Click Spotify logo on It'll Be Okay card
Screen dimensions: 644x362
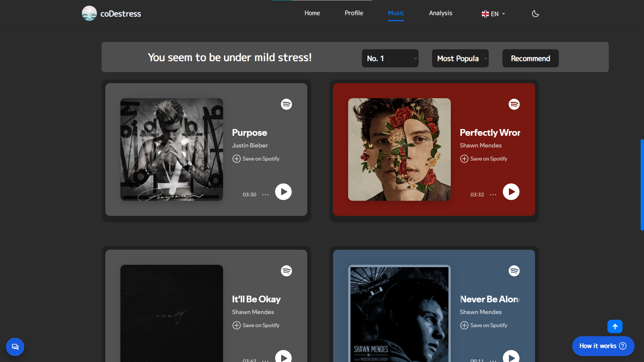coord(286,271)
